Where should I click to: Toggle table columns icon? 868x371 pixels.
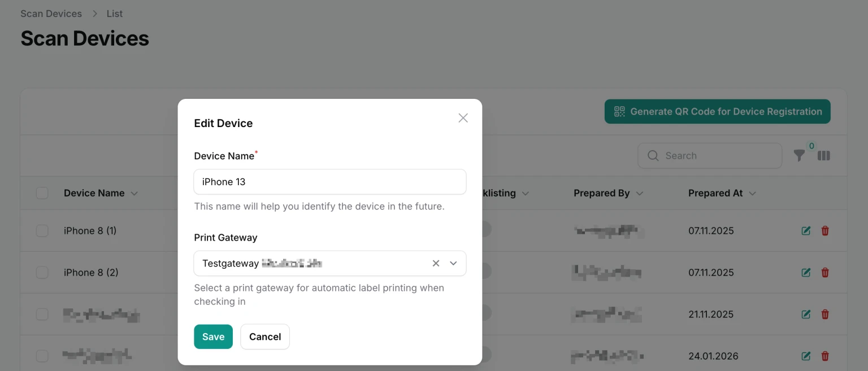[x=824, y=155]
